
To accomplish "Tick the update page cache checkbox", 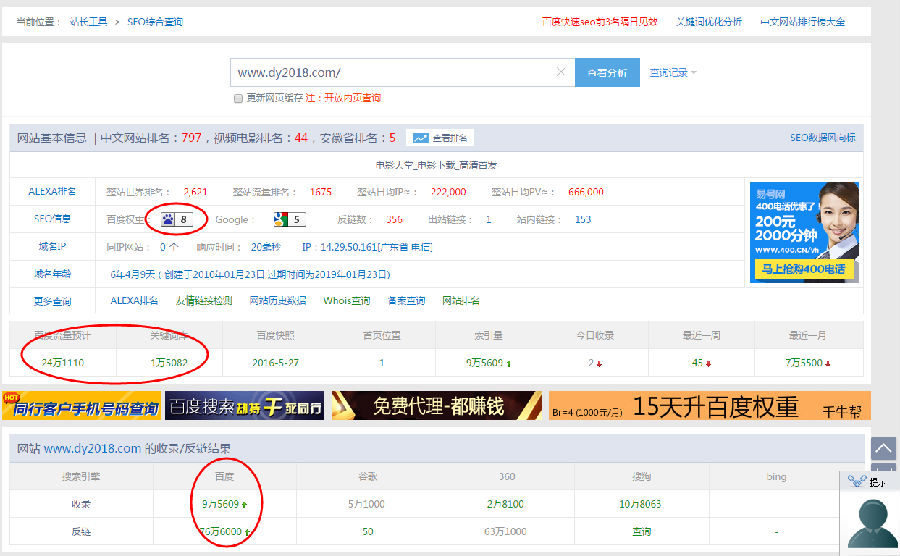I will 238,99.
